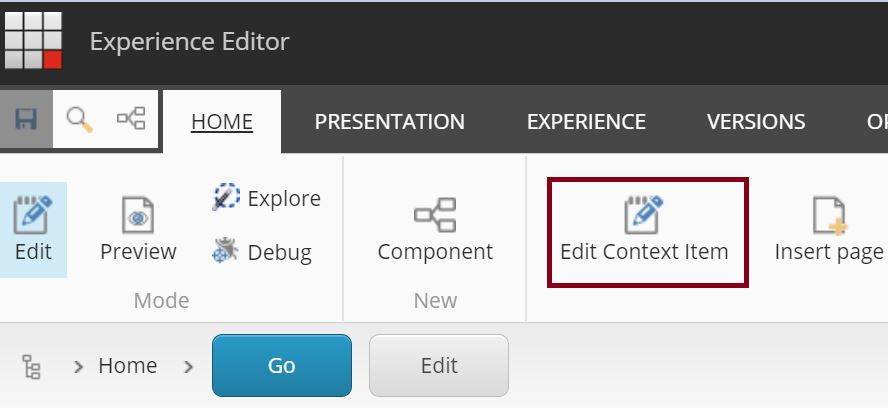Screen dimensions: 888x410
Task: Switch to the VERSIONS tab
Action: coord(756,122)
